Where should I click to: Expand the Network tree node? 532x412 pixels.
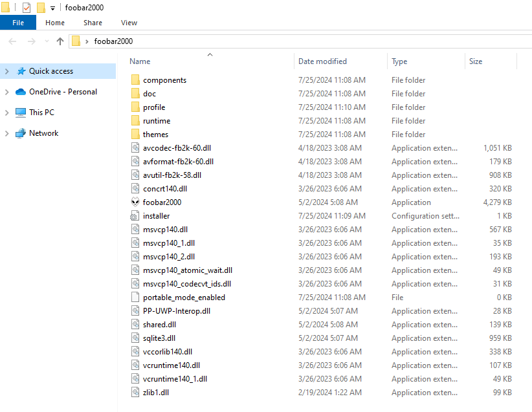pyautogui.click(x=7, y=133)
